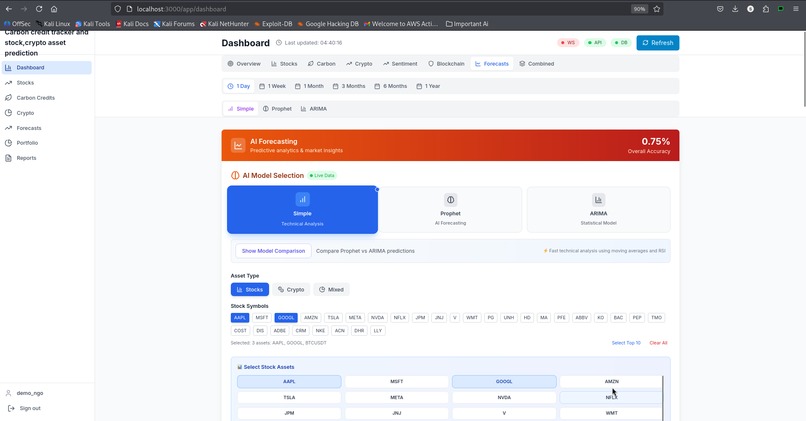The height and width of the screenshot is (421, 806).
Task: Open Google Hacking DB bookmark
Action: point(328,24)
